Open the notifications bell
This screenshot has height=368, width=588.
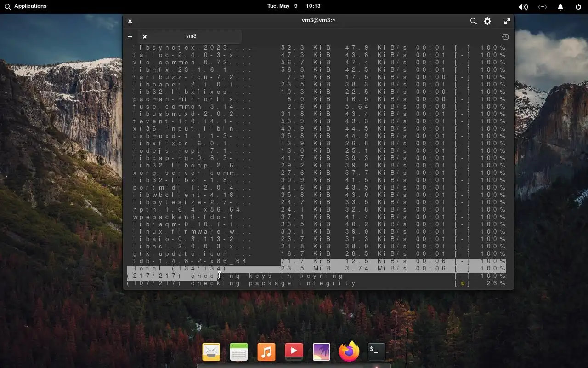(560, 7)
